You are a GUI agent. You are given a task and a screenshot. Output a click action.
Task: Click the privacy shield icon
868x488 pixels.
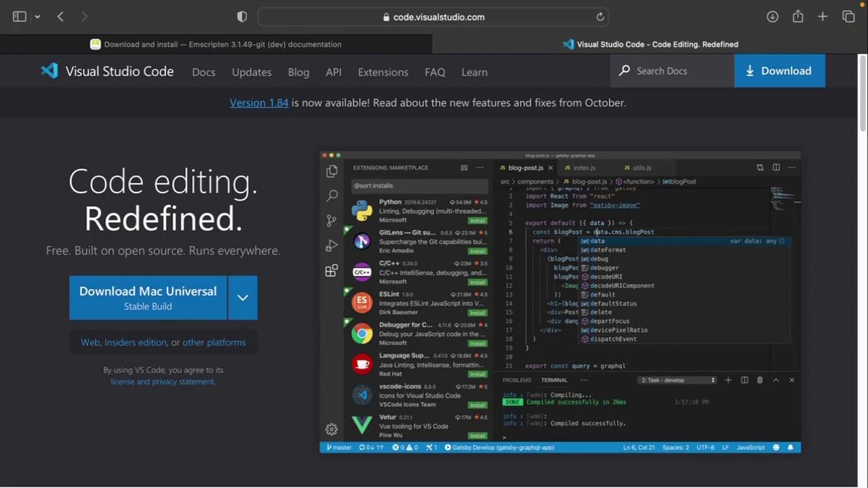click(x=242, y=17)
